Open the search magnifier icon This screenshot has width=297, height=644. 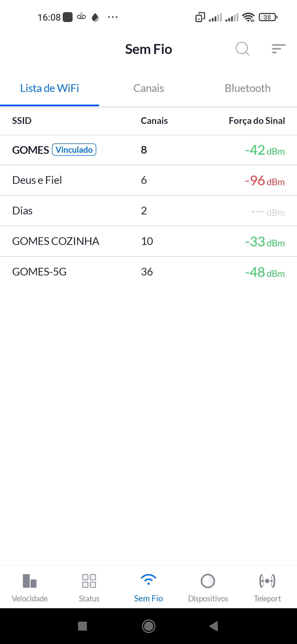(x=242, y=49)
